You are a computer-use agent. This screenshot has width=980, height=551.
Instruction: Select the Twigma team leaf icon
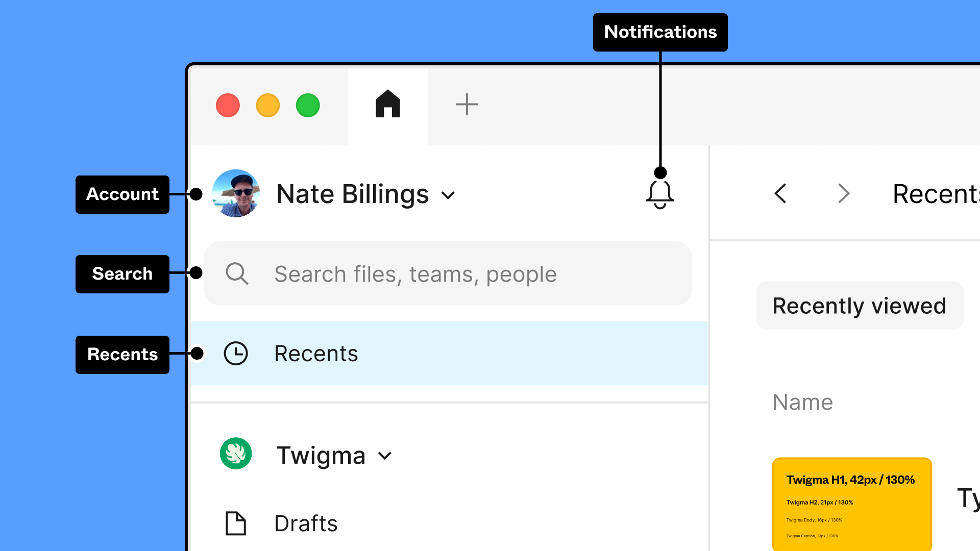[236, 454]
